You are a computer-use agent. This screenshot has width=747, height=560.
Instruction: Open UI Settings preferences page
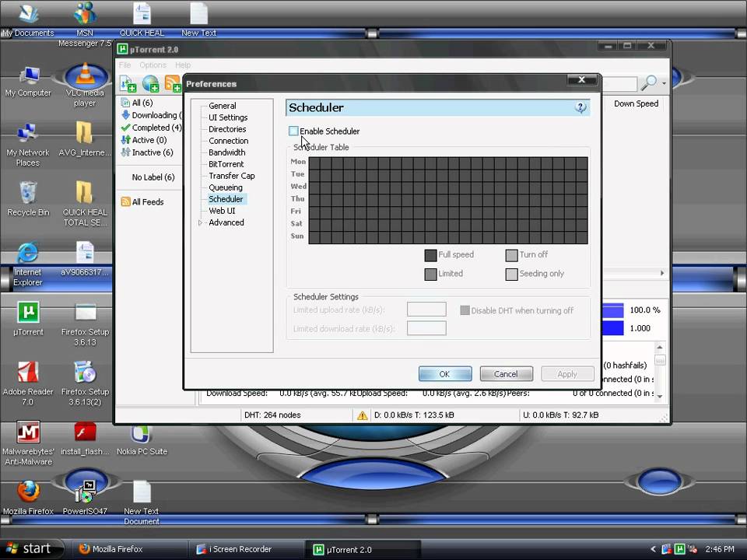coord(228,117)
